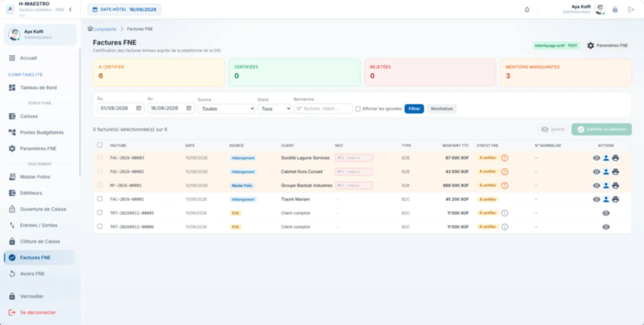Click the À certifier summary card
The width and height of the screenshot is (644, 325).
(159, 72)
